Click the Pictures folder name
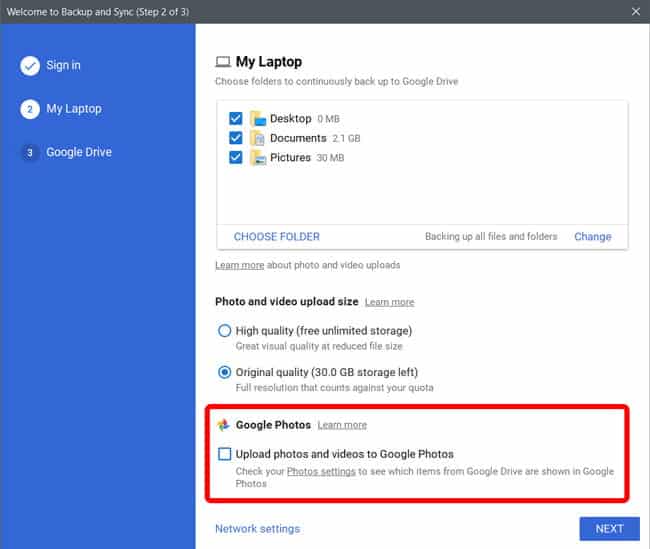Image resolution: width=650 pixels, height=549 pixels. pos(290,158)
